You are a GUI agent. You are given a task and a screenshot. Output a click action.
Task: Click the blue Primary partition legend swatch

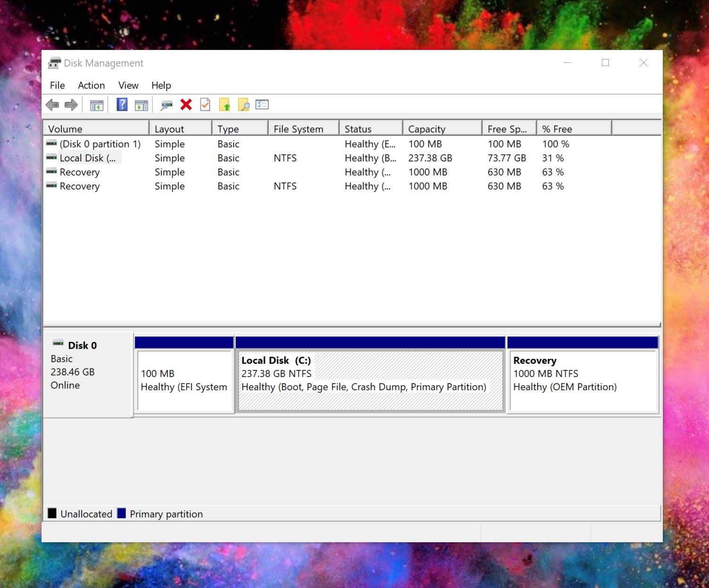pos(121,513)
